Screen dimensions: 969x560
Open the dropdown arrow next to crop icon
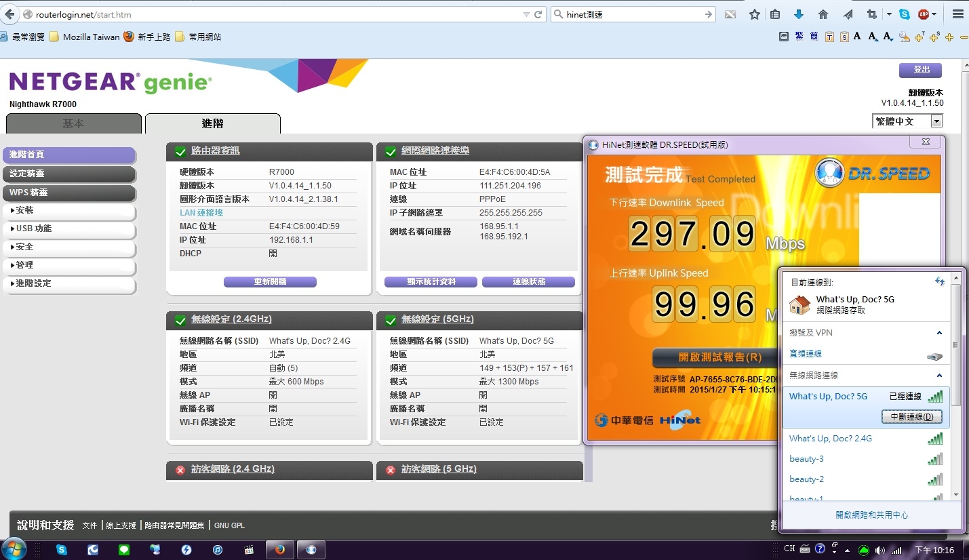click(x=889, y=14)
